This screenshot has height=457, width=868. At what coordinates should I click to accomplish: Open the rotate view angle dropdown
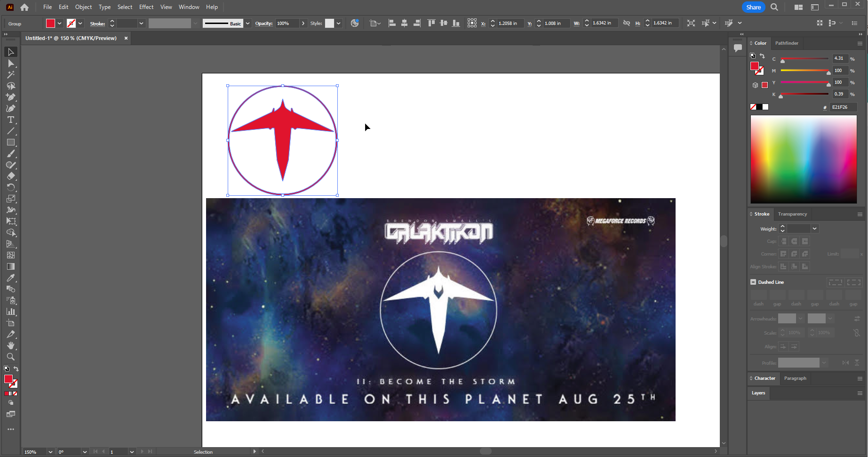tap(85, 452)
